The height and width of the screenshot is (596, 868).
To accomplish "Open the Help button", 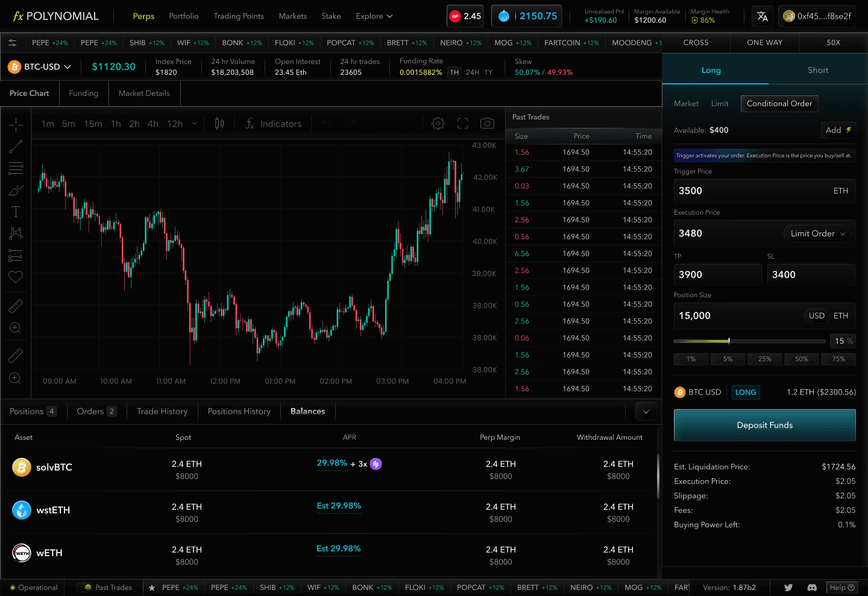I will pyautogui.click(x=842, y=588).
